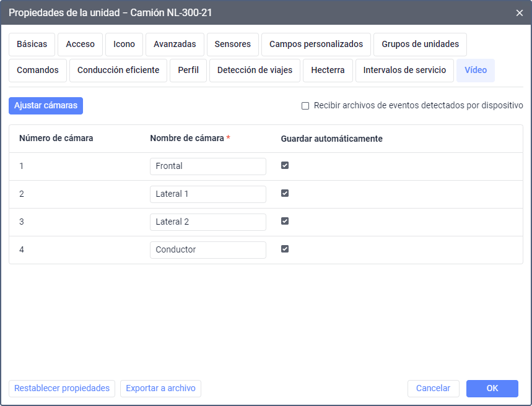This screenshot has height=406, width=532.
Task: Switch to the Sensores tab
Action: 233,45
